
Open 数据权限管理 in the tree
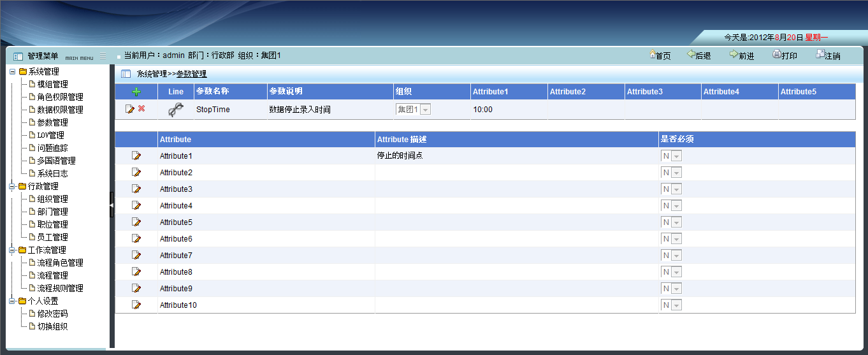point(60,110)
